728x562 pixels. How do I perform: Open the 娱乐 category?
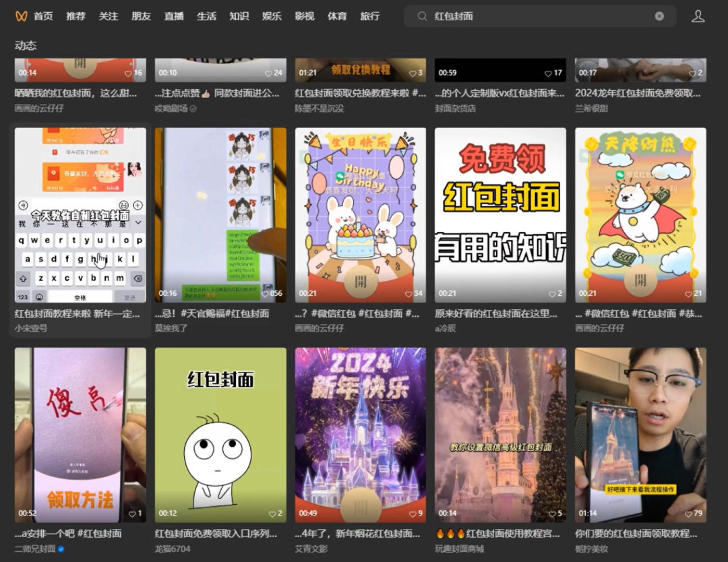(272, 16)
